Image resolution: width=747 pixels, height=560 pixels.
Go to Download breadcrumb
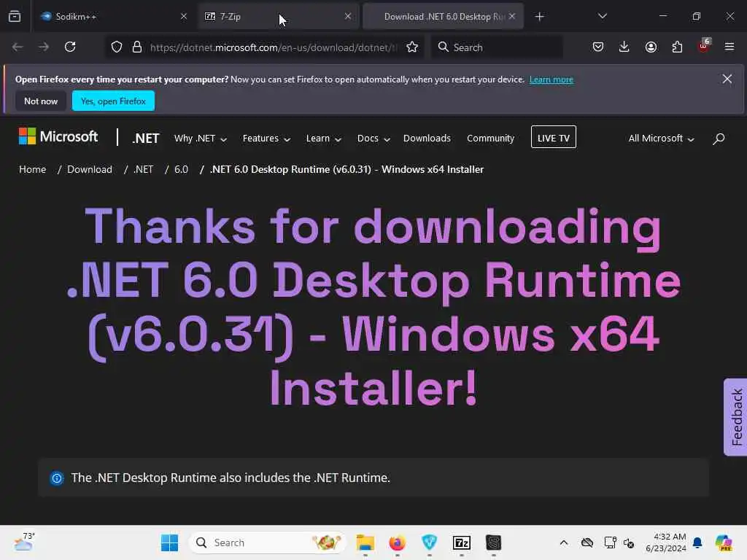90,169
